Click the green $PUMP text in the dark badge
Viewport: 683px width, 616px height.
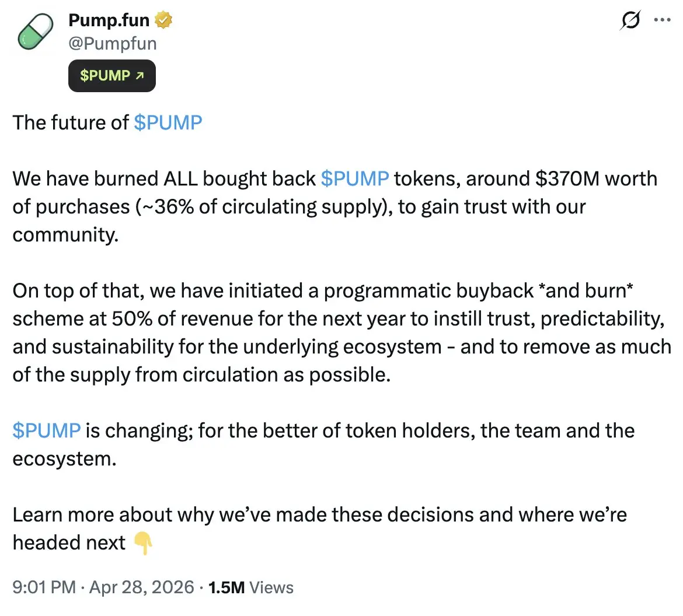coord(105,76)
